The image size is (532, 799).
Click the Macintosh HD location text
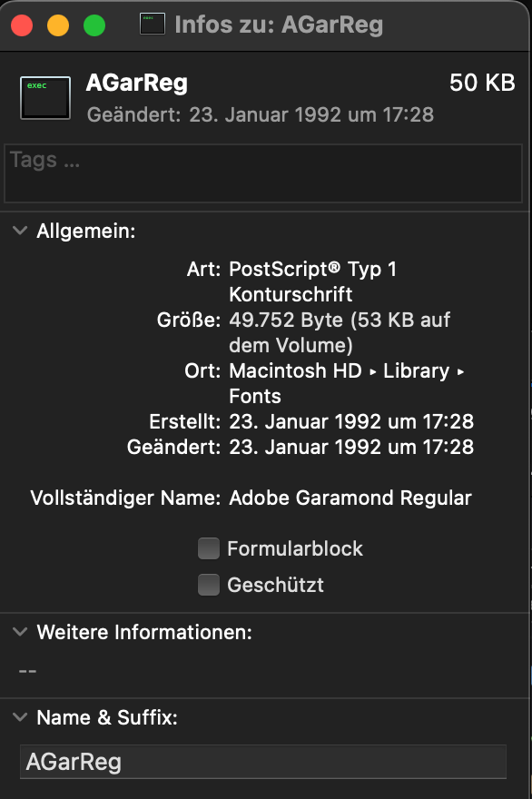click(x=295, y=371)
